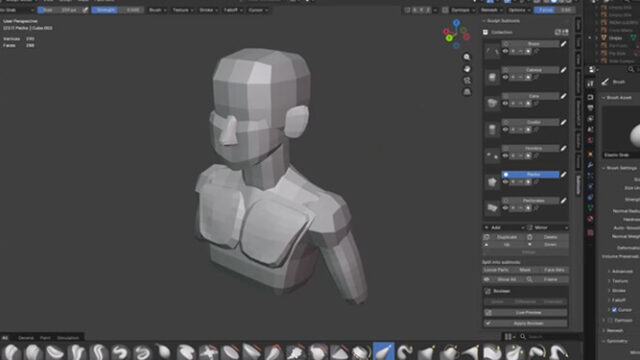Click the navigation gizmo Z axis circle
The image size is (640, 360).
(x=456, y=23)
